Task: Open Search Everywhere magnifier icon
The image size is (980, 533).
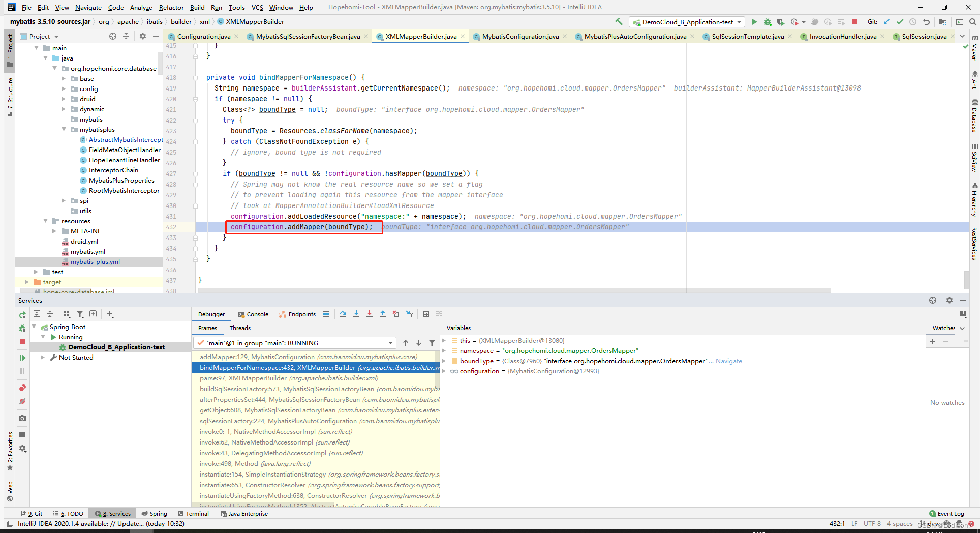Action: (x=972, y=22)
